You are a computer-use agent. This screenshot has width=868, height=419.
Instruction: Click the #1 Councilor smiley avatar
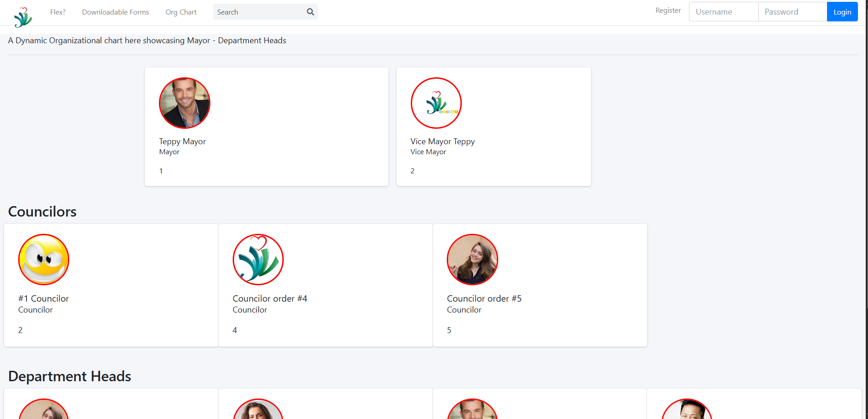click(44, 259)
